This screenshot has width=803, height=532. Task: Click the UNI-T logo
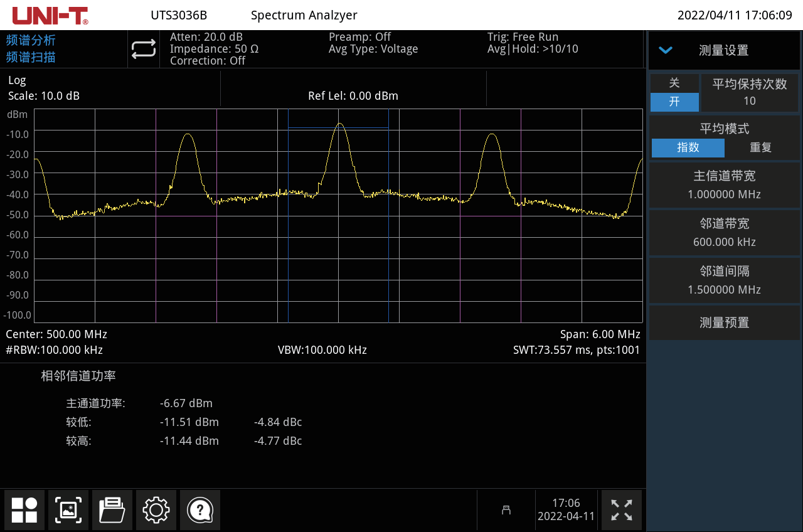[50, 15]
